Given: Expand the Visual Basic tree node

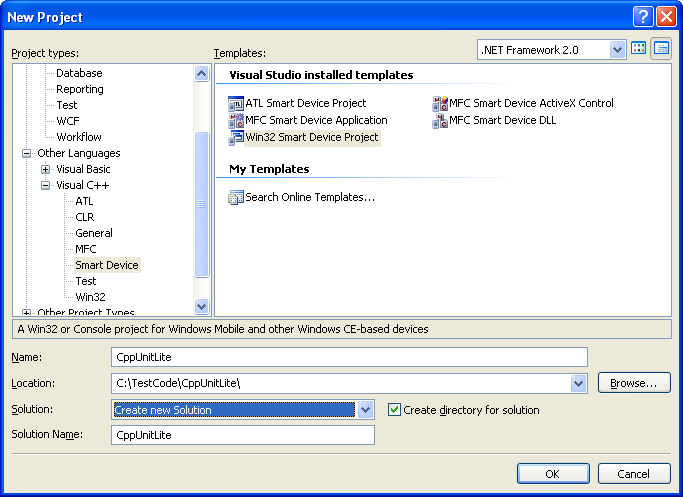Looking at the screenshot, I should point(45,169).
